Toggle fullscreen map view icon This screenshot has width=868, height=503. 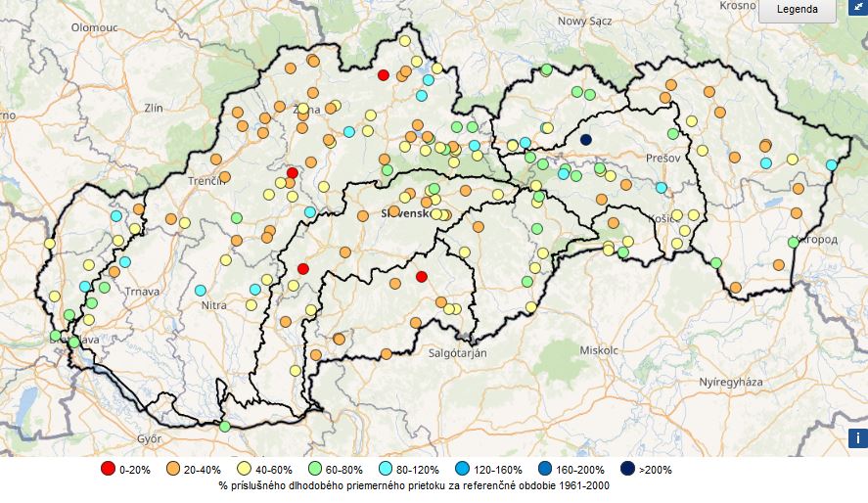click(856, 9)
